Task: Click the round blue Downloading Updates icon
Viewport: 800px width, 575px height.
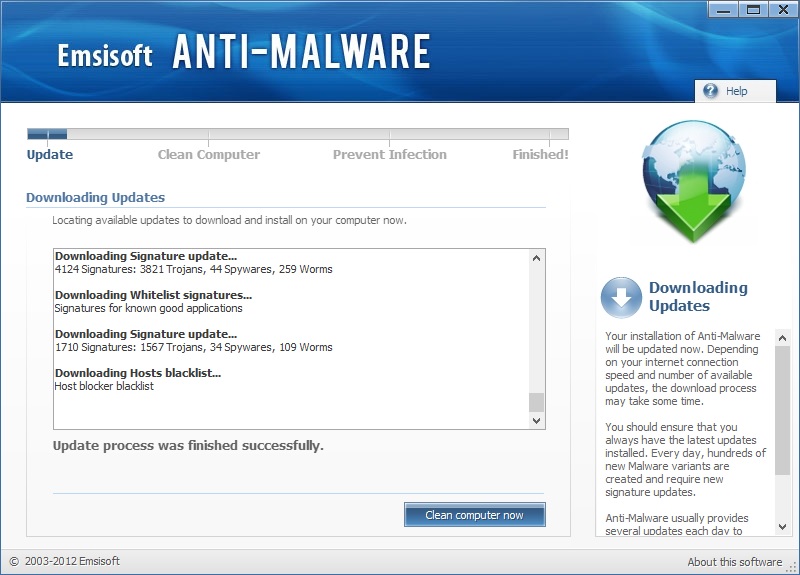Action: point(621,297)
